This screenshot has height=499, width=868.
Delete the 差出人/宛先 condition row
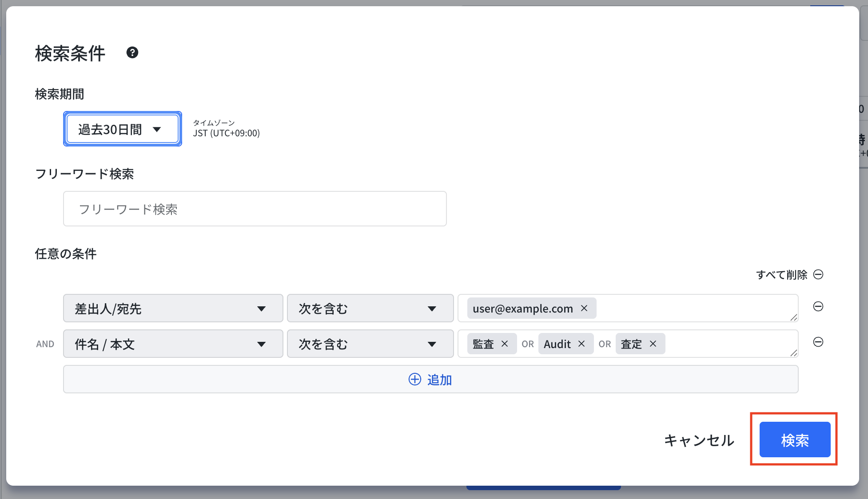tap(818, 306)
